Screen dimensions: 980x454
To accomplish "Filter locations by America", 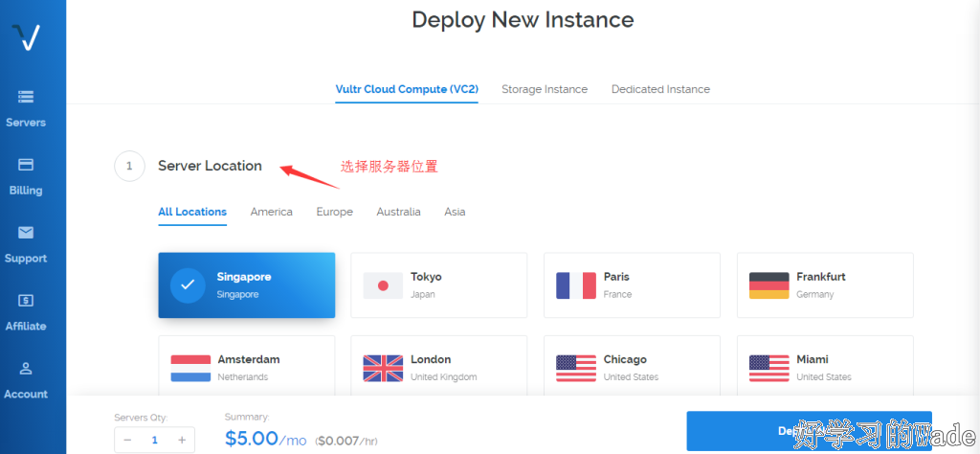I will (x=271, y=212).
